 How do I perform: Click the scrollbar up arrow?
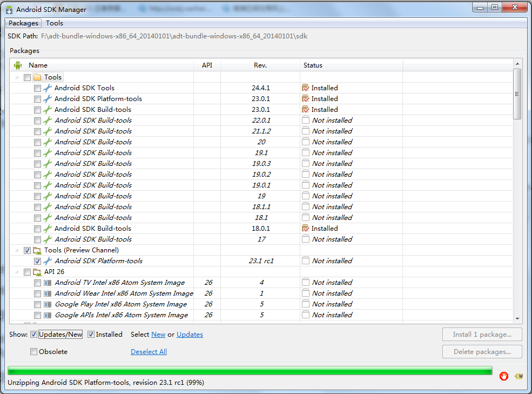(517, 64)
